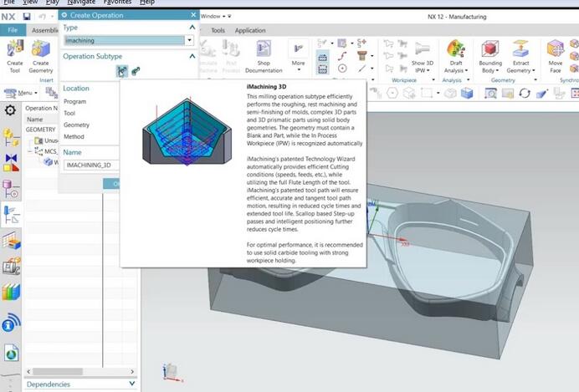Collapse the MCS tree node
Image resolution: width=579 pixels, height=392 pixels.
pos(29,151)
